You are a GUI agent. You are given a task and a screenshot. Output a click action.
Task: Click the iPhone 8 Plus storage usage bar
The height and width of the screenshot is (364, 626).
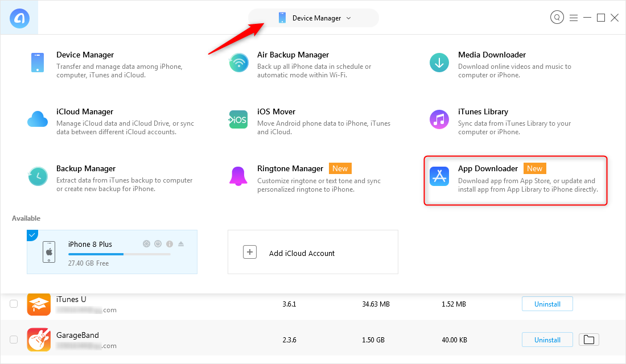pos(120,254)
